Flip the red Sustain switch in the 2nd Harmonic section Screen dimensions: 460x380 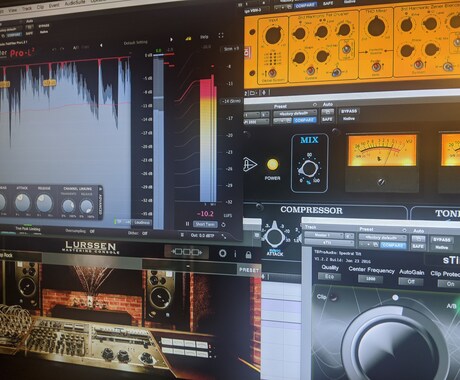tap(311, 70)
